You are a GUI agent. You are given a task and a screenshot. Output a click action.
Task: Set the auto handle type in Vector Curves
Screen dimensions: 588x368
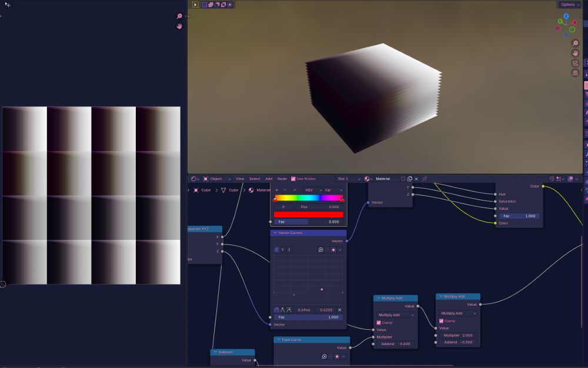coord(276,310)
